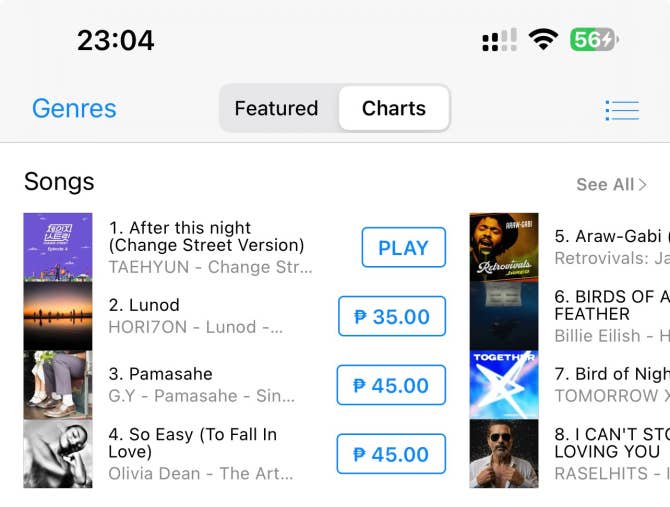The height and width of the screenshot is (507, 670).
Task: Tap the cellular signal bars icon
Action: 499,40
